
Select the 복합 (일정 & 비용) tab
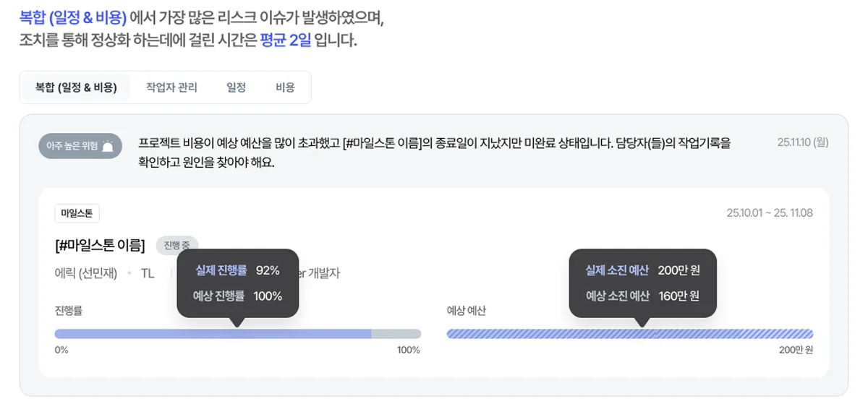coord(76,87)
